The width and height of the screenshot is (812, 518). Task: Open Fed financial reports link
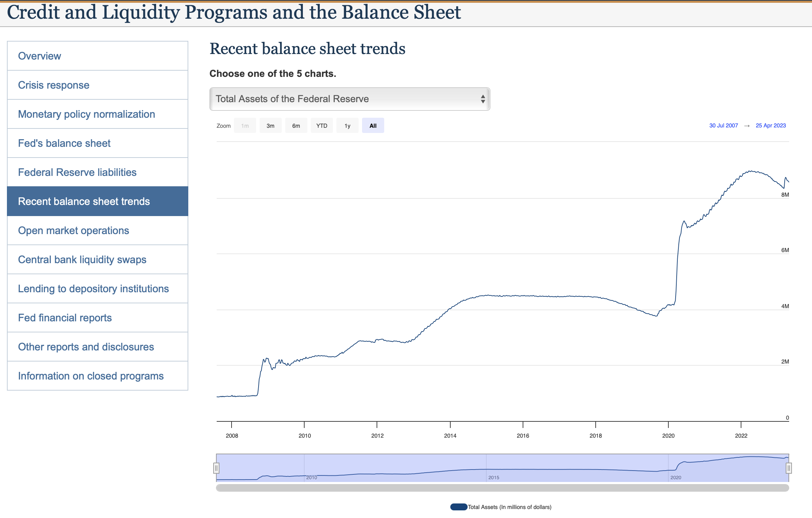click(x=65, y=318)
